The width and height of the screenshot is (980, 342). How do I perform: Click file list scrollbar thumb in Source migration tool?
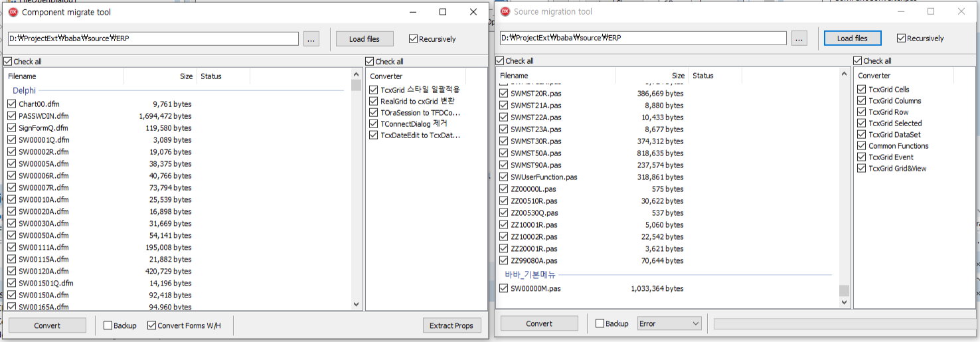tap(844, 291)
